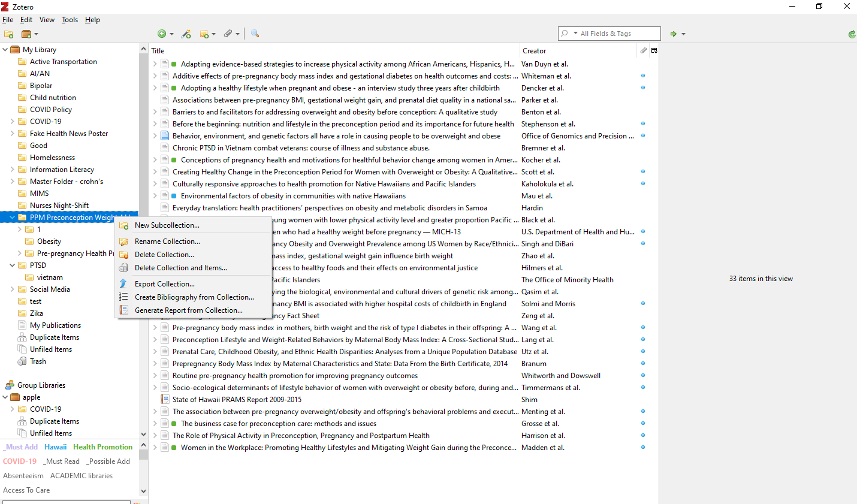Image resolution: width=857 pixels, height=504 pixels.
Task: Choose Generate Report from Collection
Action: [x=194, y=310]
